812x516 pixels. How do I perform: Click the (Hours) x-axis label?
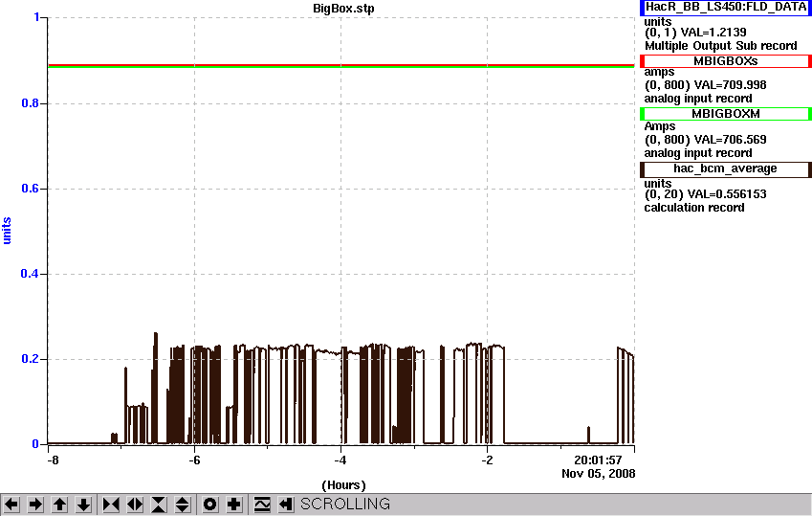click(x=343, y=485)
